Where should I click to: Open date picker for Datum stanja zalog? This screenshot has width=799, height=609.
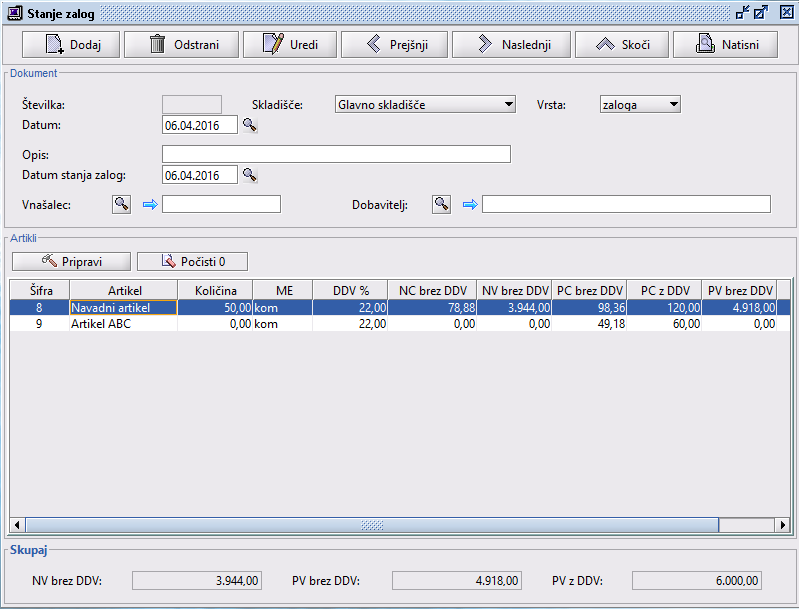[x=250, y=175]
